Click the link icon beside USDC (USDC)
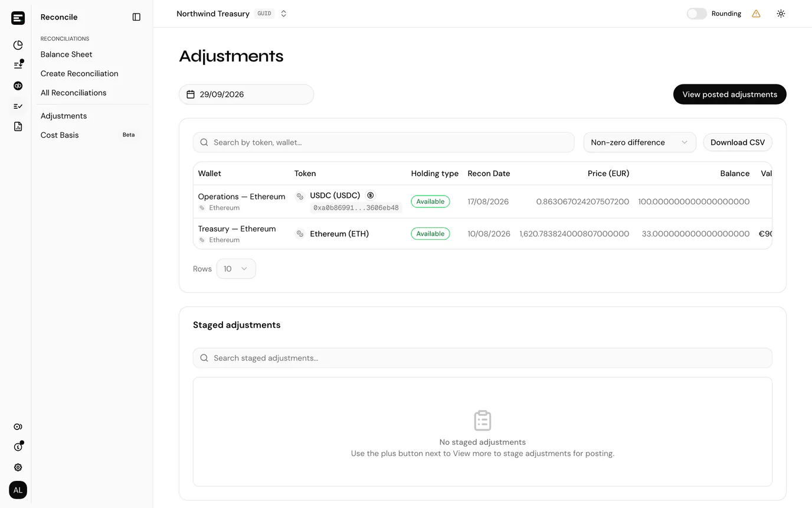Screen dimensions: 812x508 point(300,196)
